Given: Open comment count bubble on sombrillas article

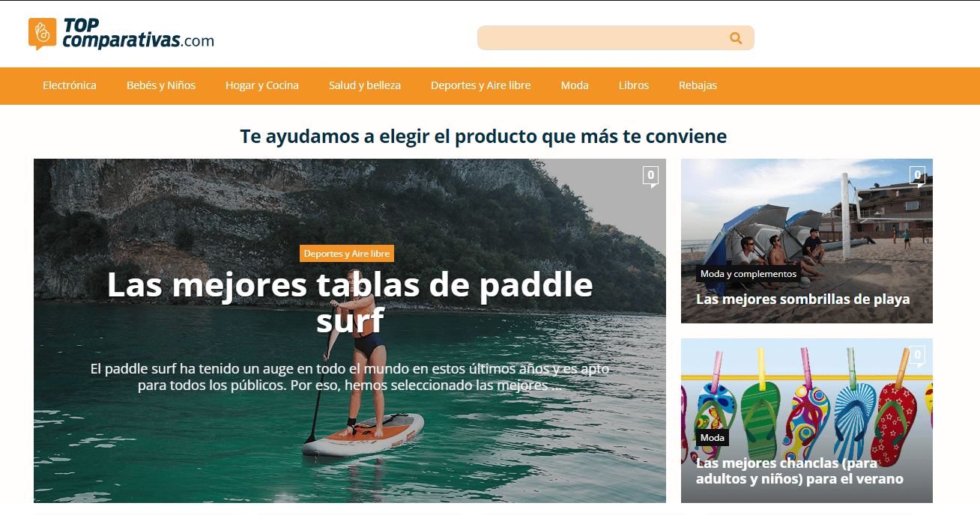Looking at the screenshot, I should [x=917, y=176].
